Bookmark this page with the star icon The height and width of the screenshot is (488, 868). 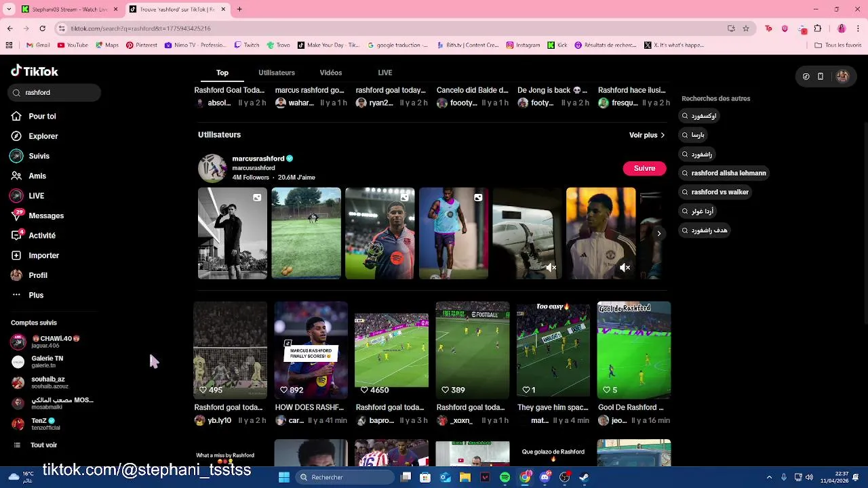pos(746,28)
